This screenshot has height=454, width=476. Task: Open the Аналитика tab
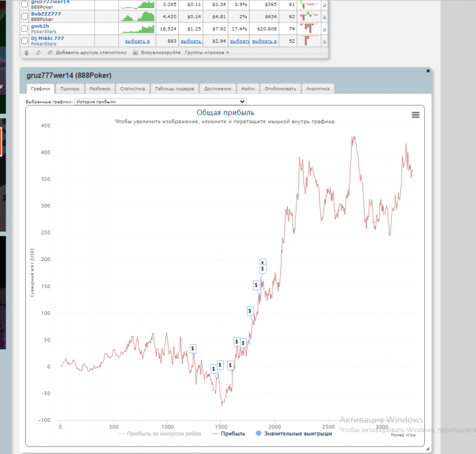318,88
